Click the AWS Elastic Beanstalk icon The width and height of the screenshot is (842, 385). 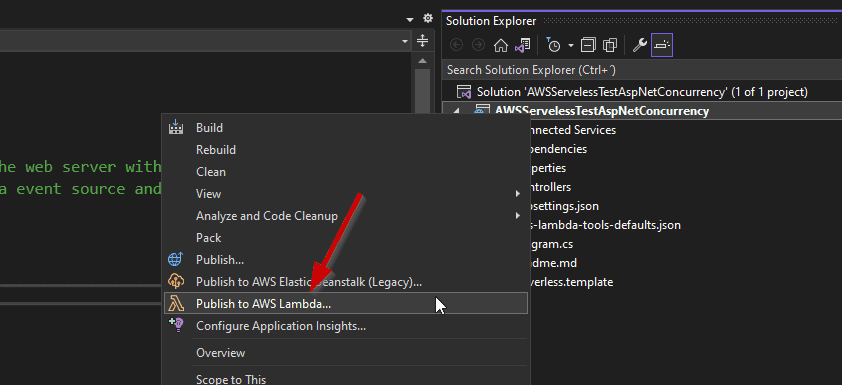coord(176,281)
